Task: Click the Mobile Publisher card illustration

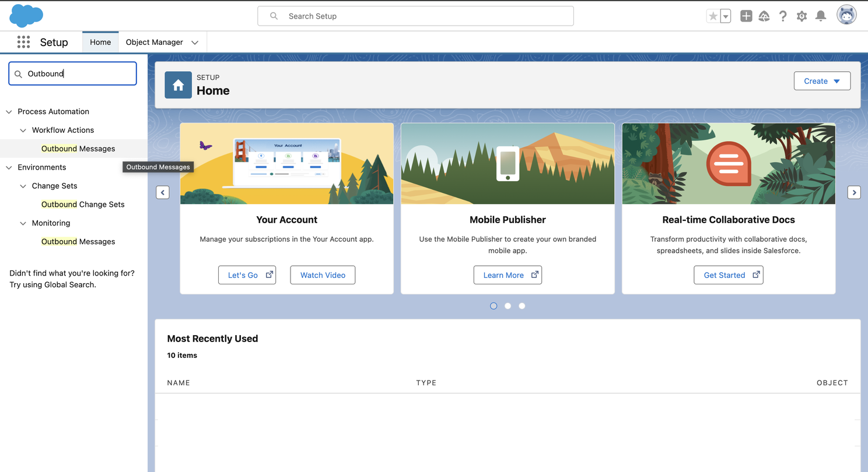Action: click(508, 164)
